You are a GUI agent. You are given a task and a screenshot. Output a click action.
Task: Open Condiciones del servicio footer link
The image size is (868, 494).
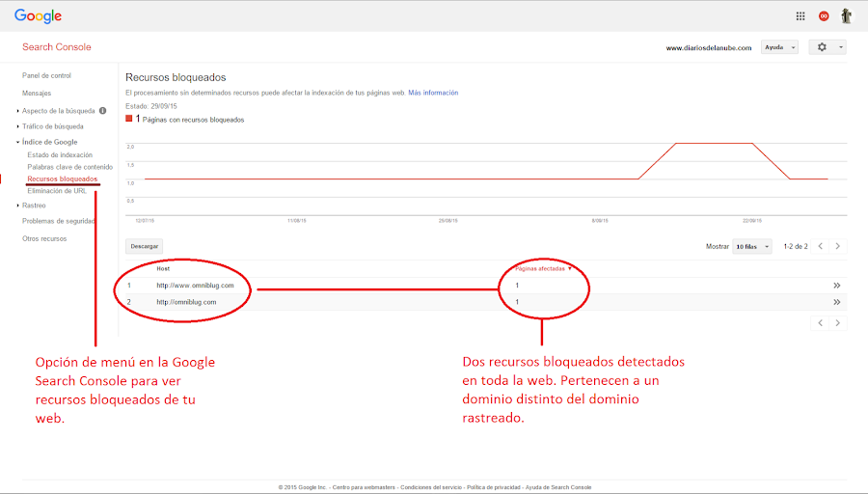click(431, 487)
